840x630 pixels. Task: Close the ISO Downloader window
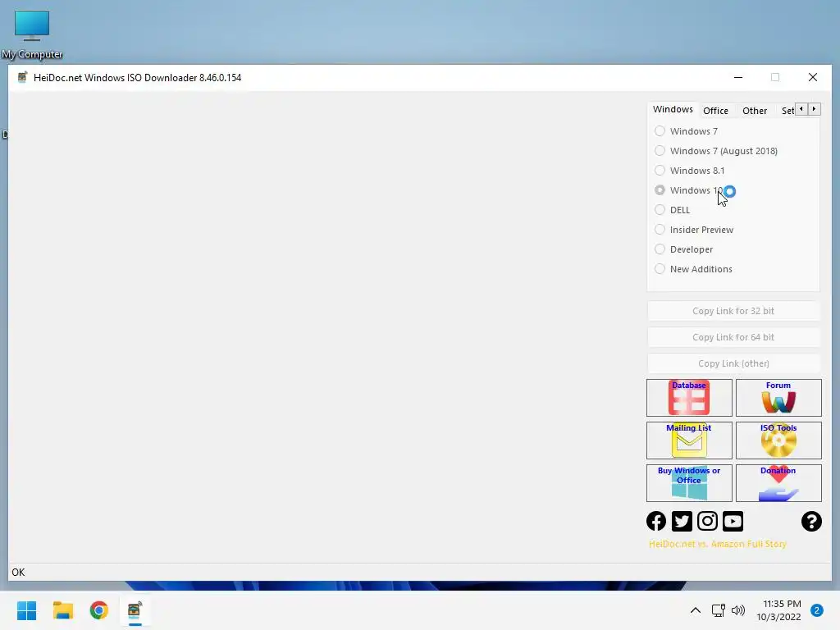click(x=813, y=78)
